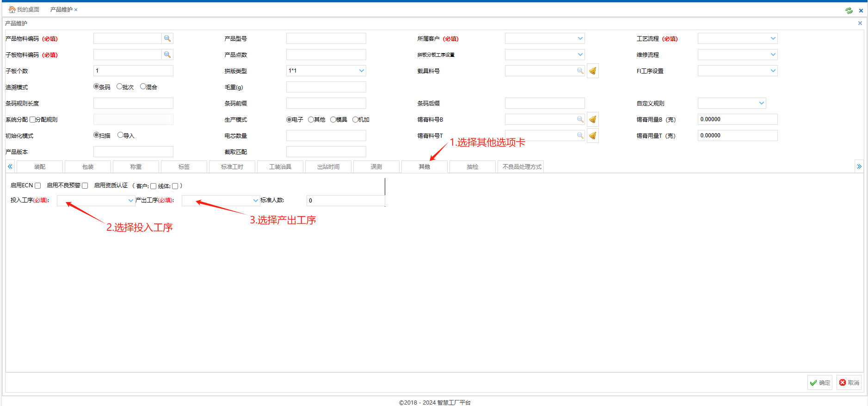Select the 批次 traceability radio button
This screenshot has width=868, height=406.
click(120, 86)
